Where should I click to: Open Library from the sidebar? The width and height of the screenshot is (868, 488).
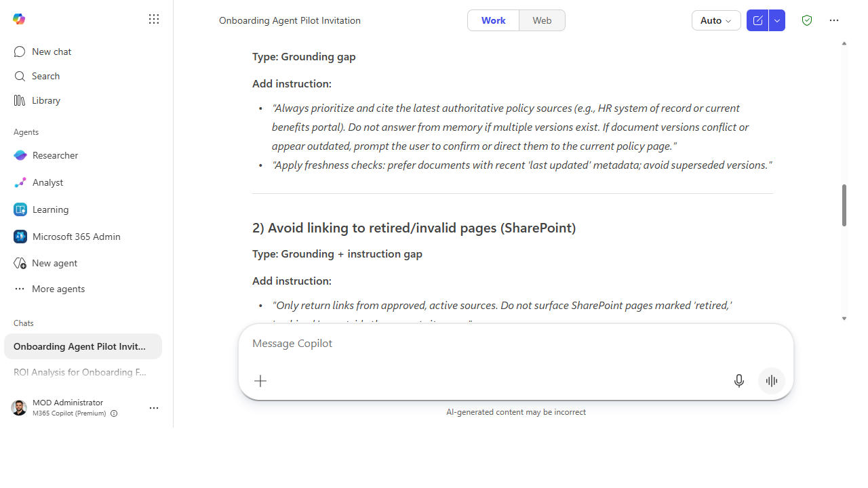83,100
